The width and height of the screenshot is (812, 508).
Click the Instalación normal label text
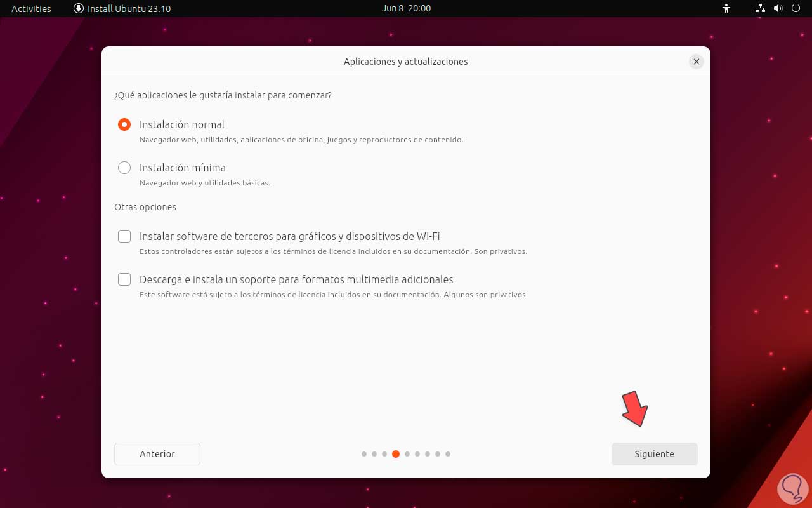click(182, 124)
